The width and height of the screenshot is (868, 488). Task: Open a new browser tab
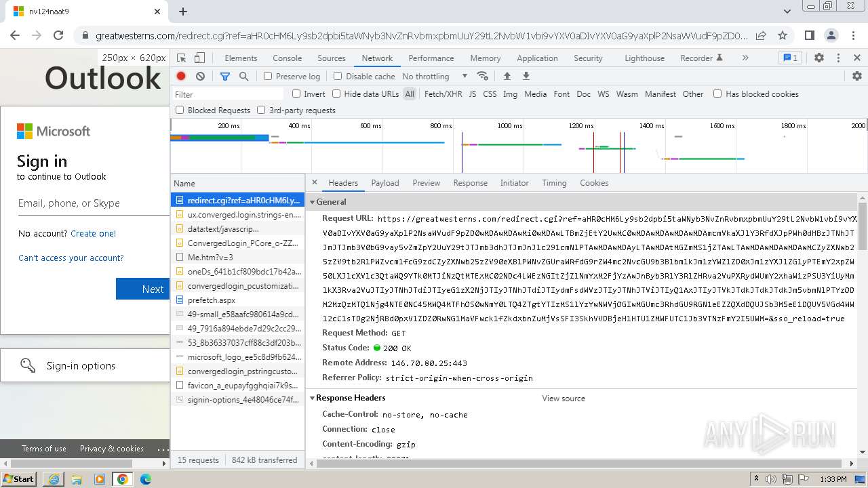coord(183,12)
